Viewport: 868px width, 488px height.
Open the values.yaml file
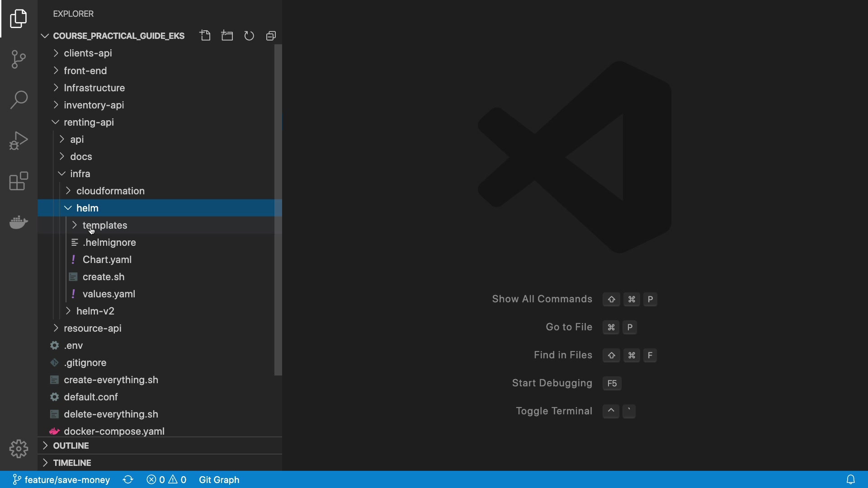click(x=109, y=294)
